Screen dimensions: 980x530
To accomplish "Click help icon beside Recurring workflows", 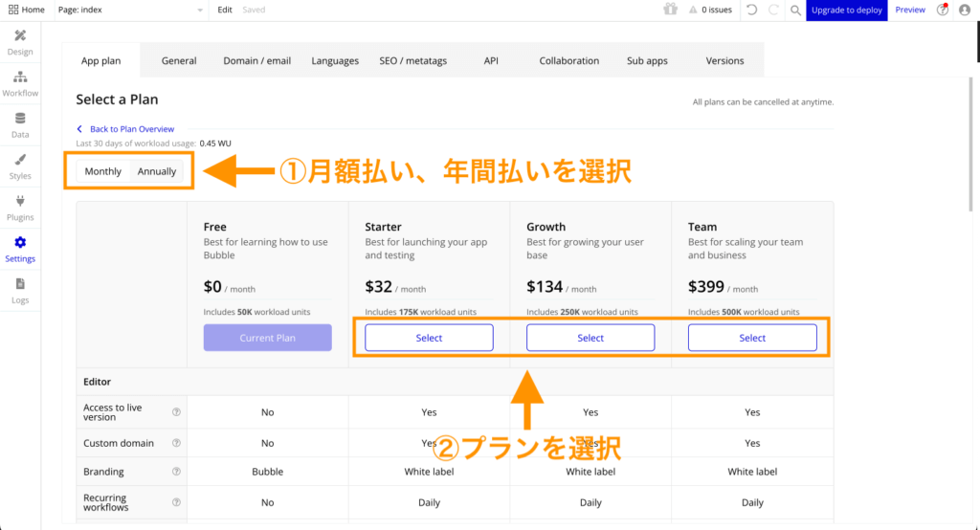I will (176, 502).
